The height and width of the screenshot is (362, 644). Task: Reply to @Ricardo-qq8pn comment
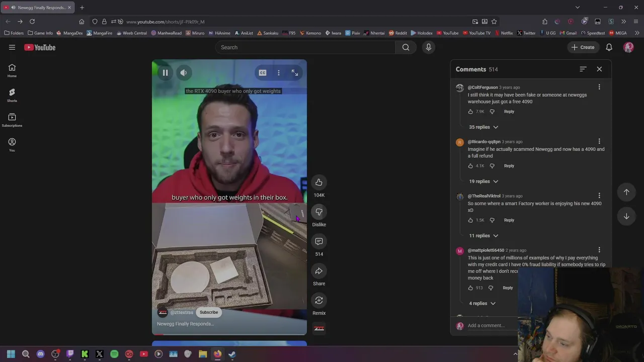click(x=509, y=166)
